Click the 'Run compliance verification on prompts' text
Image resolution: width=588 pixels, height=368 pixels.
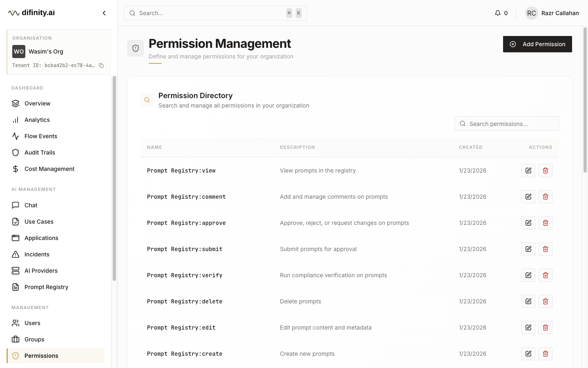333,275
